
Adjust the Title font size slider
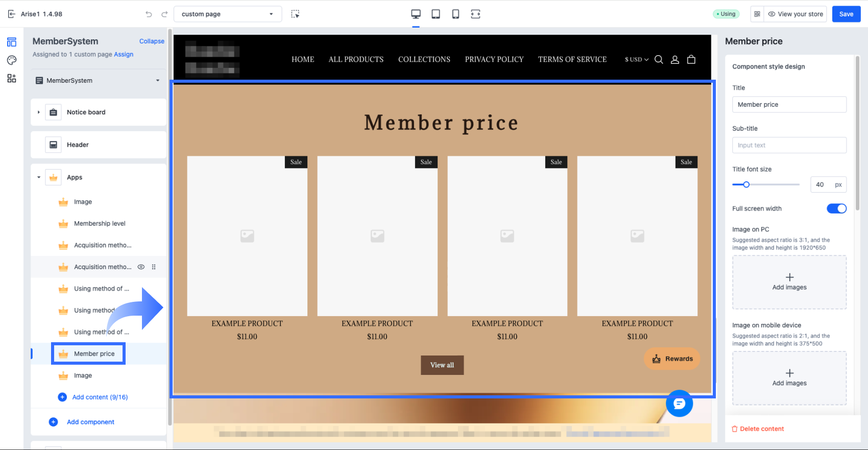pos(746,184)
